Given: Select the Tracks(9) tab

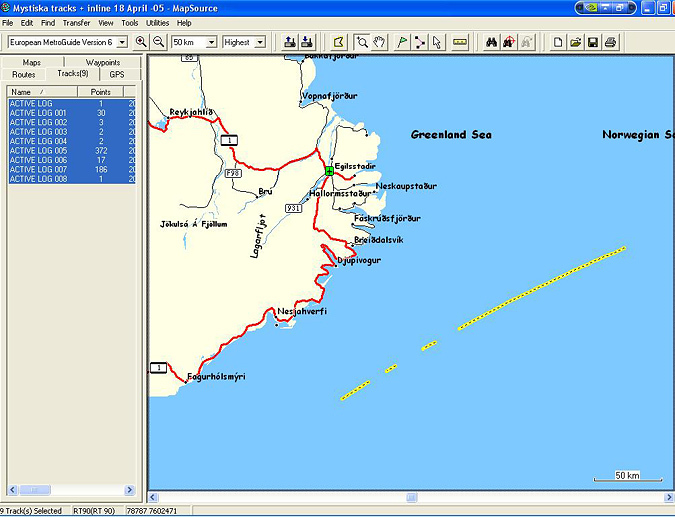Looking at the screenshot, I should [73, 74].
